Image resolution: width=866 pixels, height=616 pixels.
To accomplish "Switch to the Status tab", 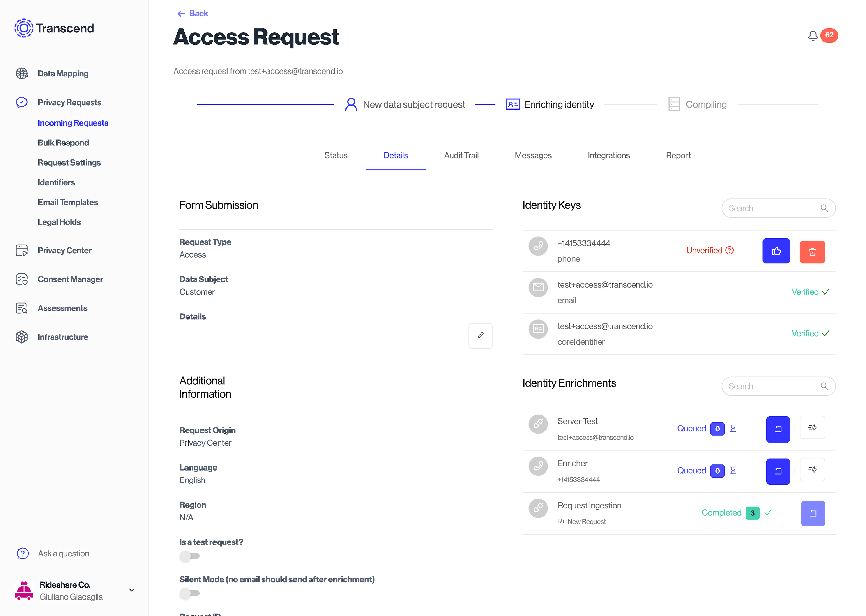I will click(x=336, y=155).
